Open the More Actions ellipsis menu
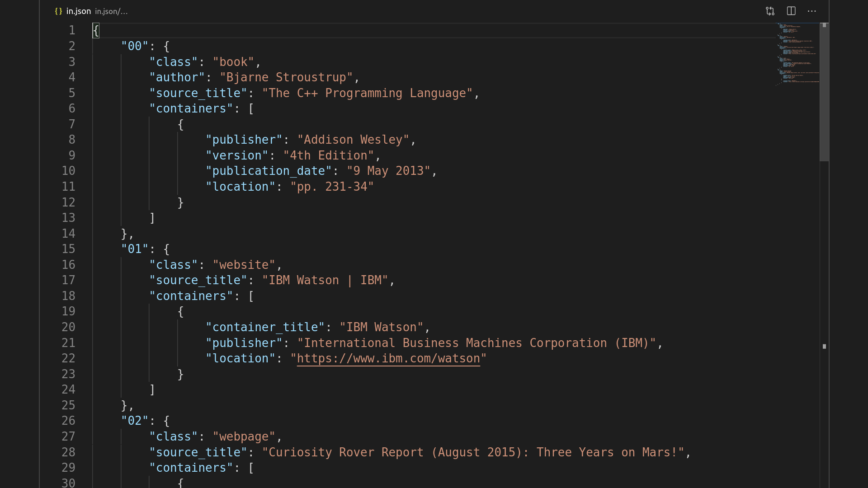868x488 pixels. [812, 11]
